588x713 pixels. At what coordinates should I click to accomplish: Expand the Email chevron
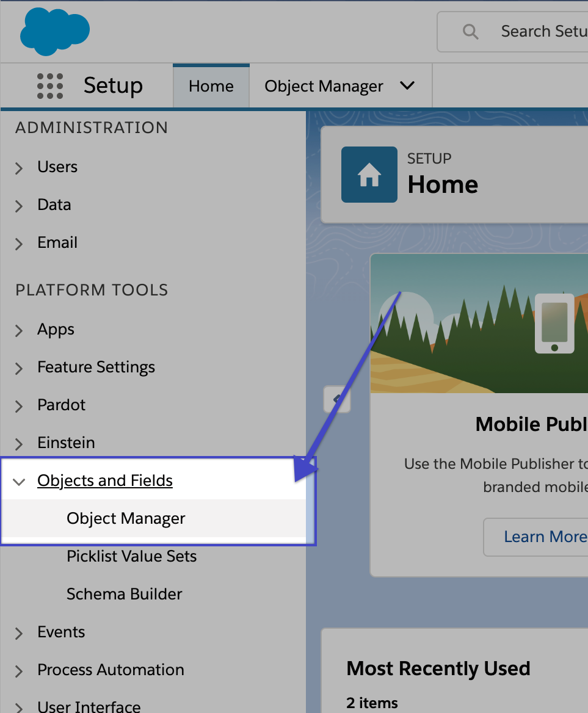(19, 244)
